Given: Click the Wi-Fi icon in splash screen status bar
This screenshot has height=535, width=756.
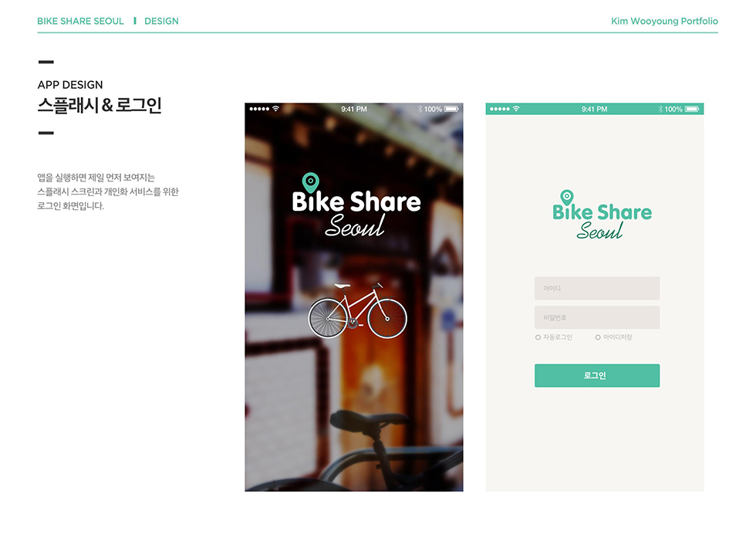Looking at the screenshot, I should click(x=276, y=109).
